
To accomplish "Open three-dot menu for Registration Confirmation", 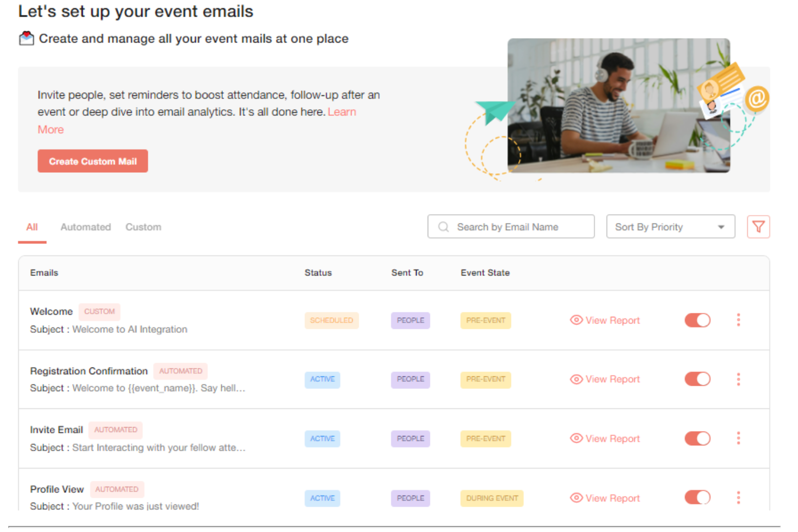I will 738,379.
